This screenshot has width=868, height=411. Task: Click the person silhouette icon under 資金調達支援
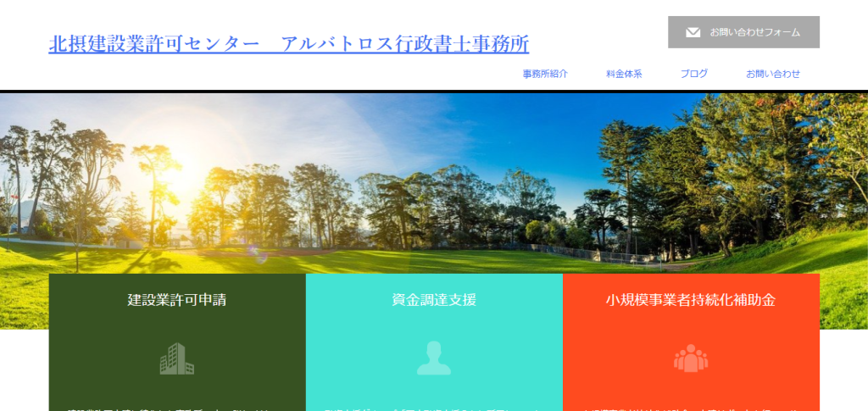coord(433,358)
